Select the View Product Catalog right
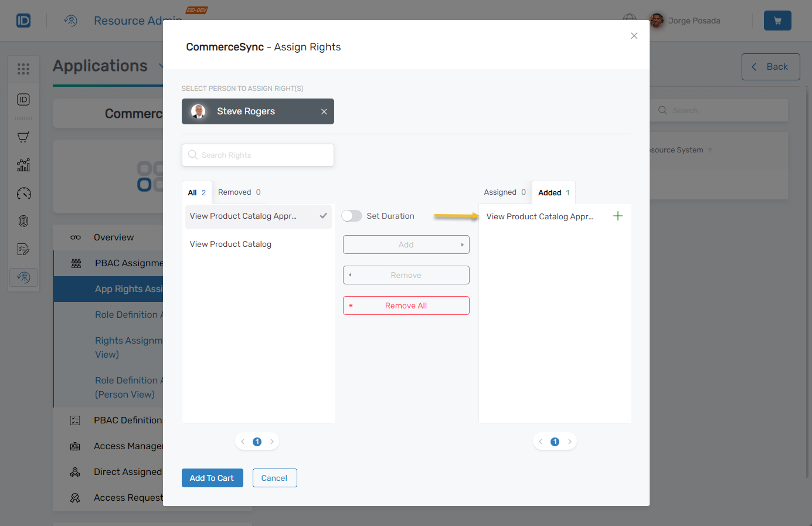Image resolution: width=812 pixels, height=526 pixels. pyautogui.click(x=230, y=245)
